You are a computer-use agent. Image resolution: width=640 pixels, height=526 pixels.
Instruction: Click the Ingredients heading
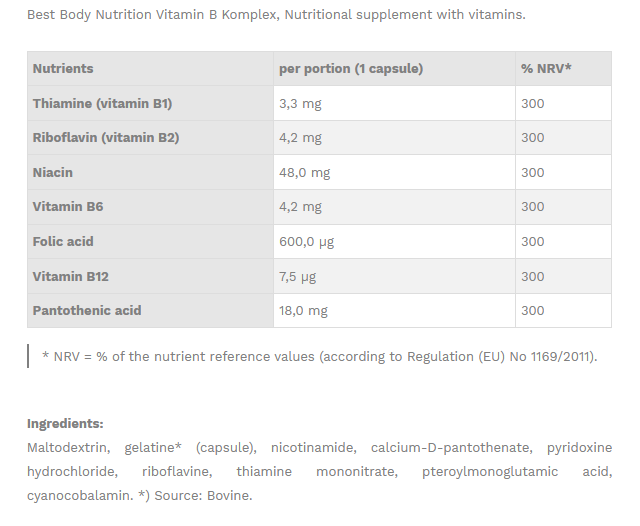click(65, 424)
